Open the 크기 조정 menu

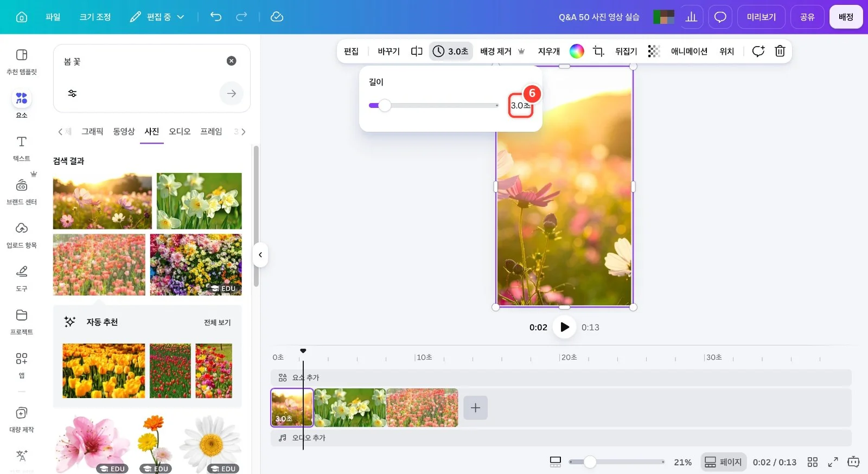point(95,17)
